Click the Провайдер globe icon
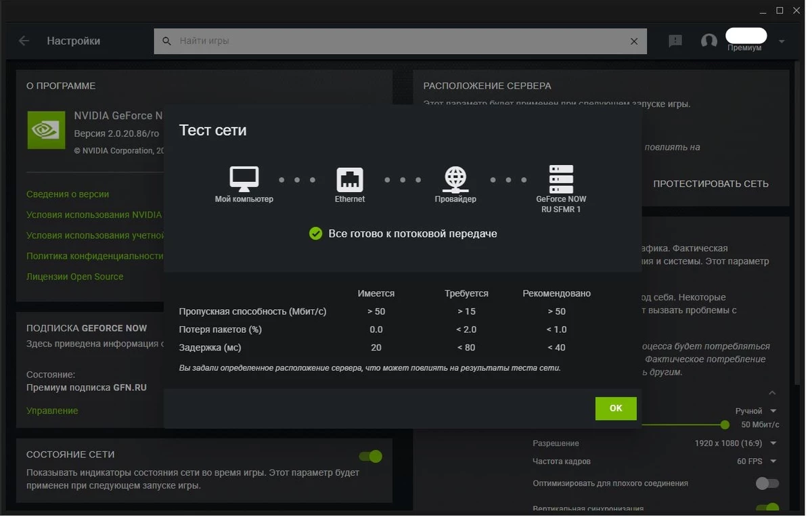Image resolution: width=812 pixels, height=517 pixels. coord(455,179)
